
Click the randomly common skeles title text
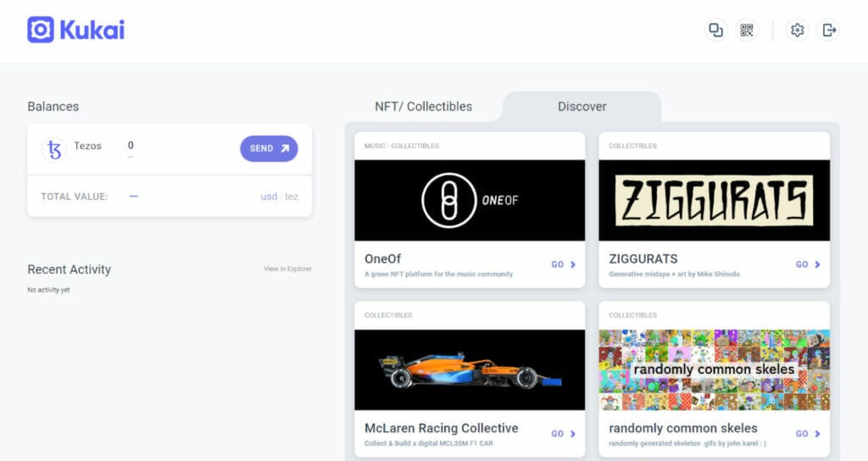pos(683,428)
